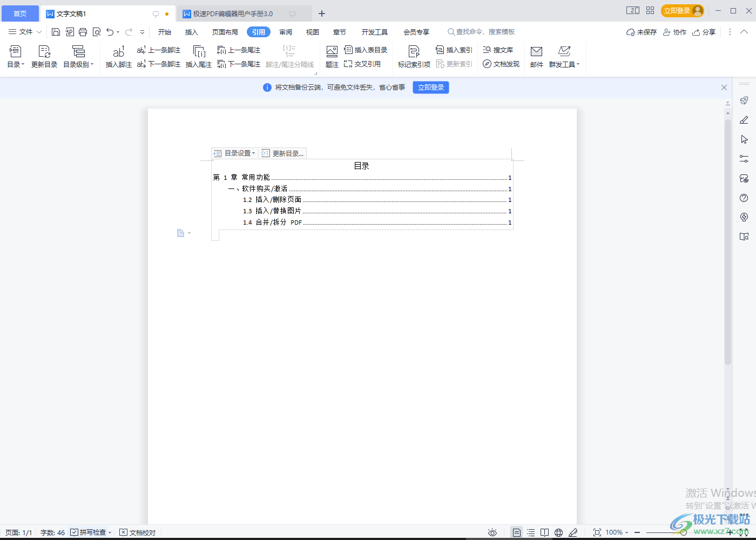Open the 100% zoom level dropdown
The height and width of the screenshot is (540, 756).
pyautogui.click(x=617, y=532)
